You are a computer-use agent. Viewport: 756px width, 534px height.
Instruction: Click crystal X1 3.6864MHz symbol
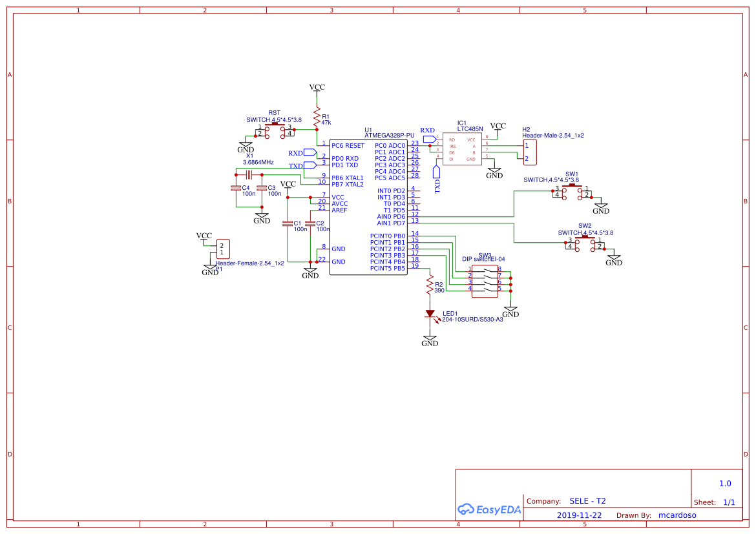249,174
